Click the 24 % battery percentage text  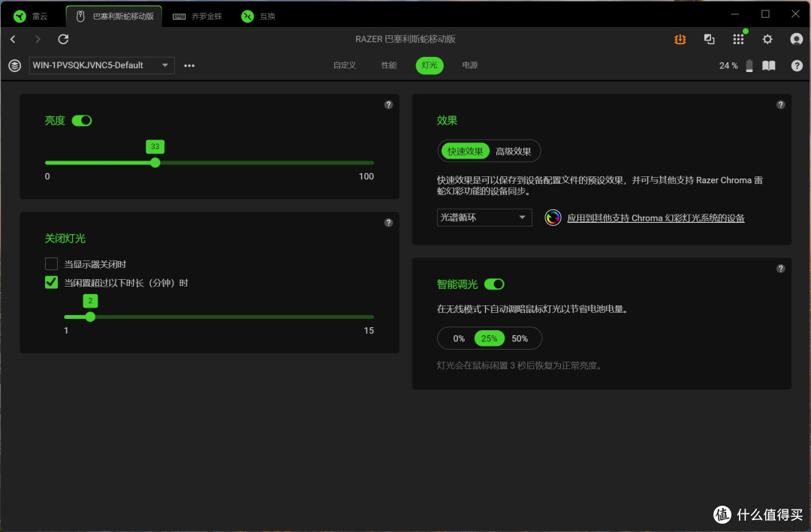728,66
